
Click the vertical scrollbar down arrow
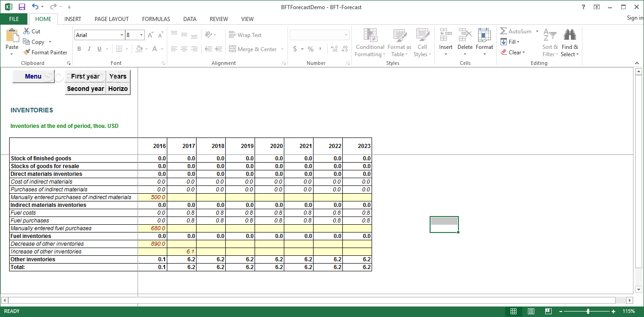(639, 289)
